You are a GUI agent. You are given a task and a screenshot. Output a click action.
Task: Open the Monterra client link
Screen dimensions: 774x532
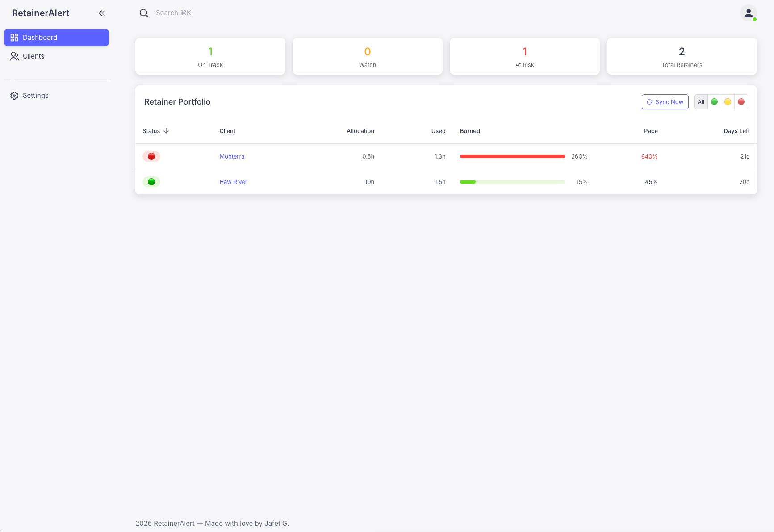point(232,156)
